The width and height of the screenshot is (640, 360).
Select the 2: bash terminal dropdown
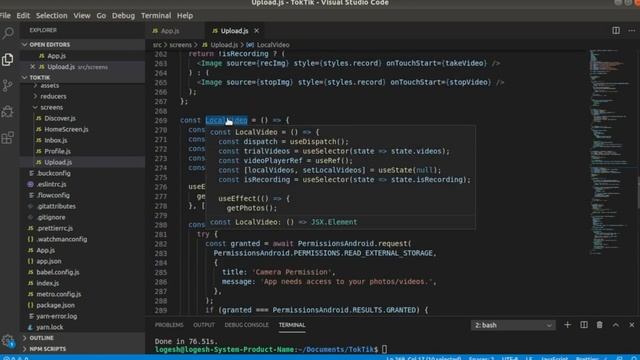(513, 325)
